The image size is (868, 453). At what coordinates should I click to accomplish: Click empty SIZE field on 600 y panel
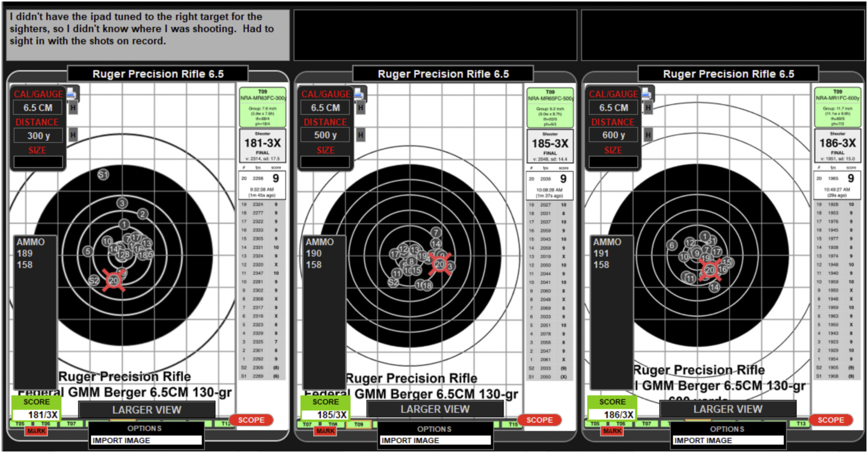(x=613, y=162)
